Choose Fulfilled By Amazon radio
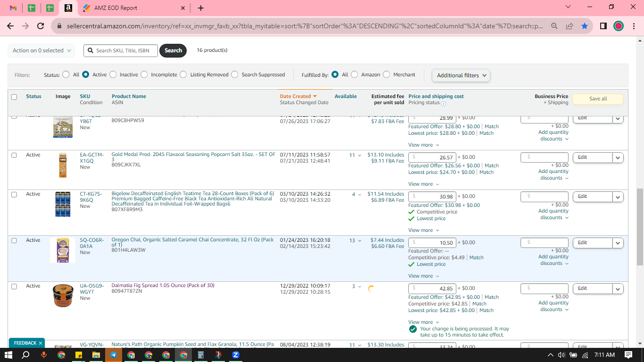The width and height of the screenshot is (644, 362). tap(354, 74)
